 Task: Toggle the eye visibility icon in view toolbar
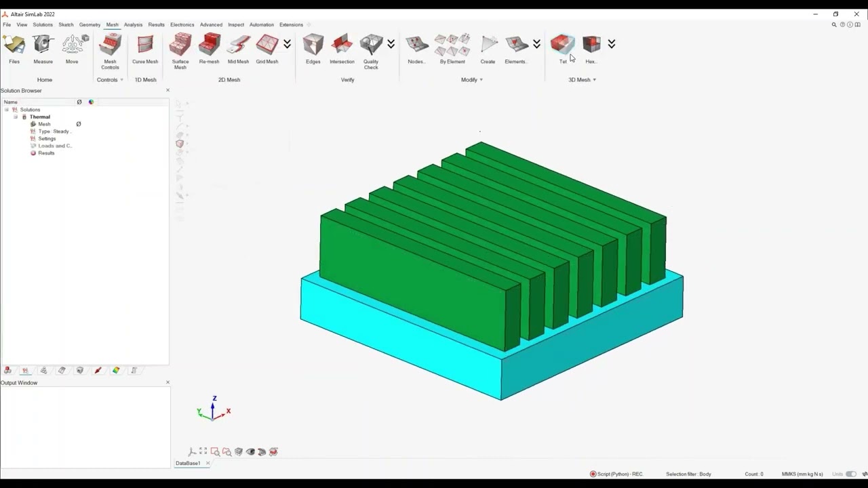[x=250, y=451]
